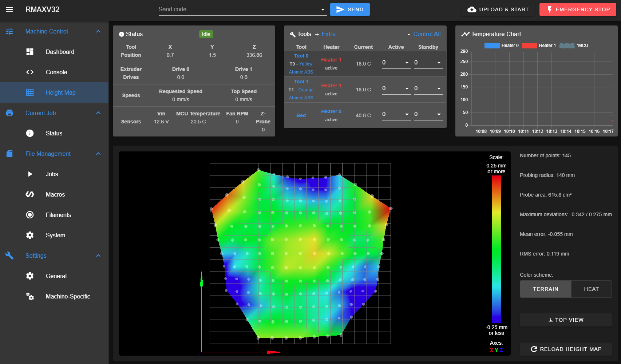Click the Dashboard grid icon

click(30, 52)
